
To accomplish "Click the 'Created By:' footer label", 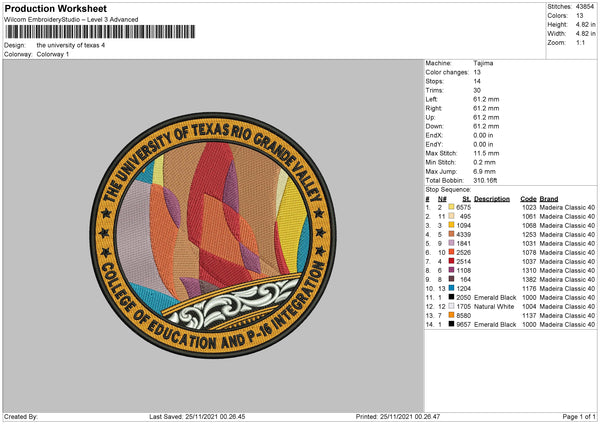I will point(21,416).
